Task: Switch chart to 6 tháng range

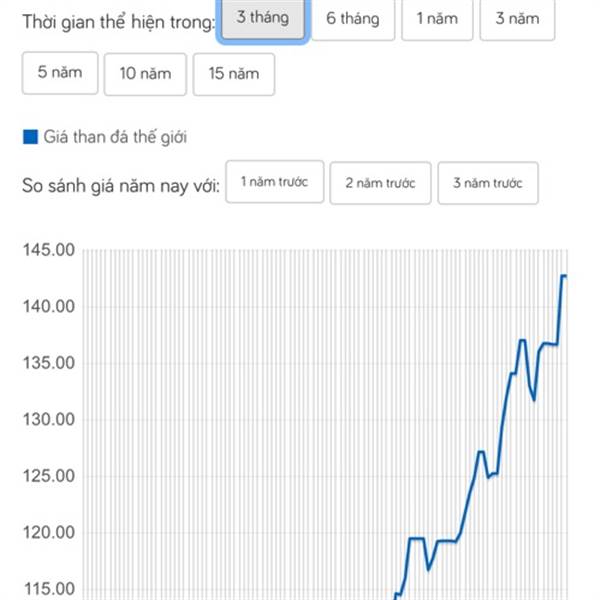Action: tap(353, 19)
